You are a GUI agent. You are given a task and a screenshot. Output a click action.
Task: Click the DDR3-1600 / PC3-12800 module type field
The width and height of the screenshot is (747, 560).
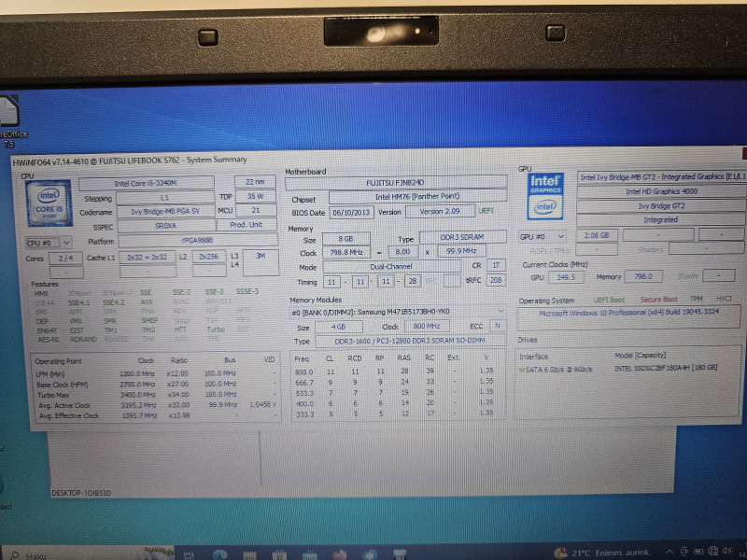(x=410, y=341)
